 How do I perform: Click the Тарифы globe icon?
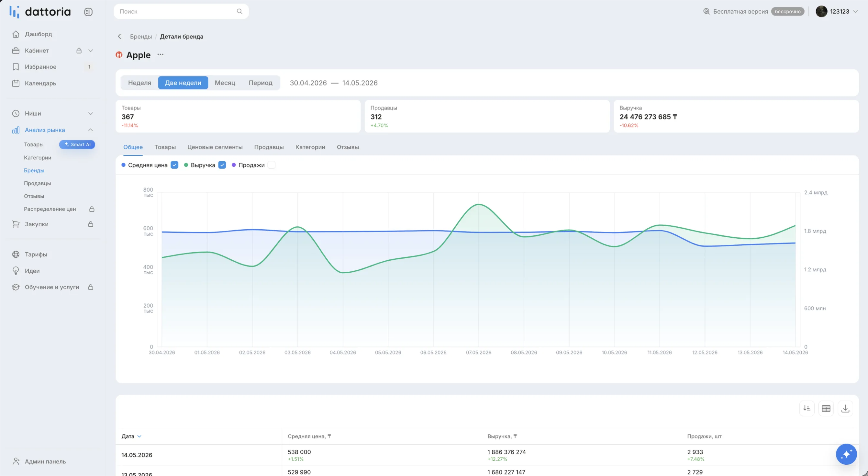(16, 254)
